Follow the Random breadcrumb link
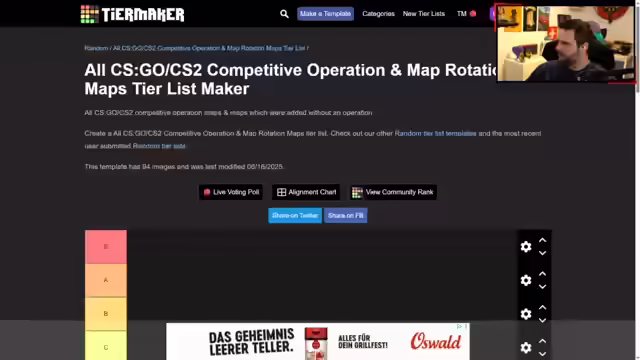This screenshot has width=640, height=360. [96, 48]
